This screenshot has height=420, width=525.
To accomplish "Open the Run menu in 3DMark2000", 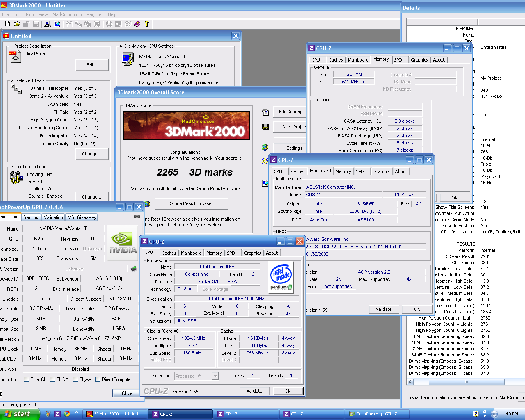I will [x=30, y=14].
